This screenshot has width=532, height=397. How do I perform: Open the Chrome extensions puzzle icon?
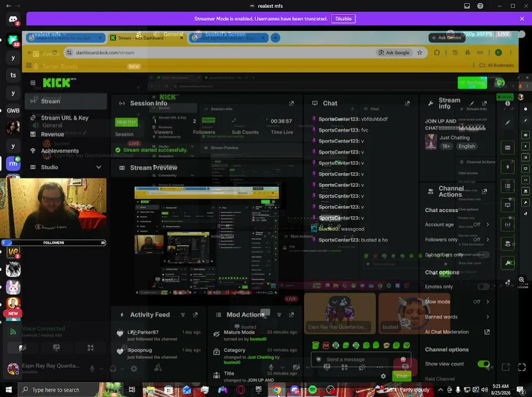tap(437, 52)
